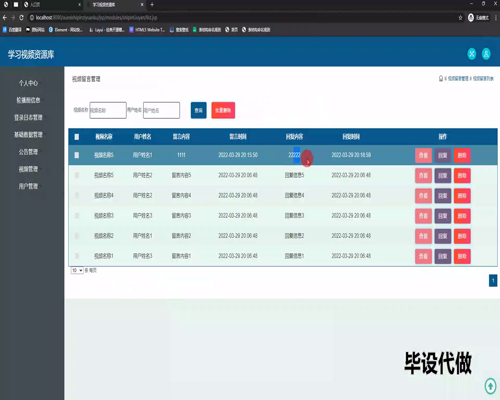Click 回复 in the 留言内容2 row
500x400 pixels.
[443, 236]
